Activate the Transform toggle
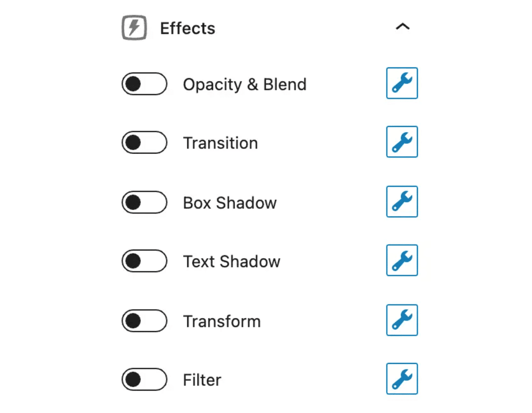 point(144,321)
